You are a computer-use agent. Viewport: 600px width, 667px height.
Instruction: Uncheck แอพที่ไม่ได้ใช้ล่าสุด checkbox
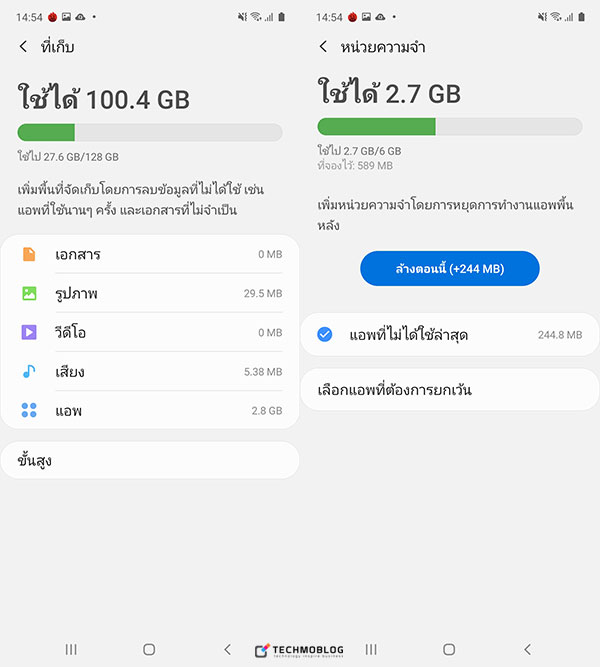coord(325,334)
